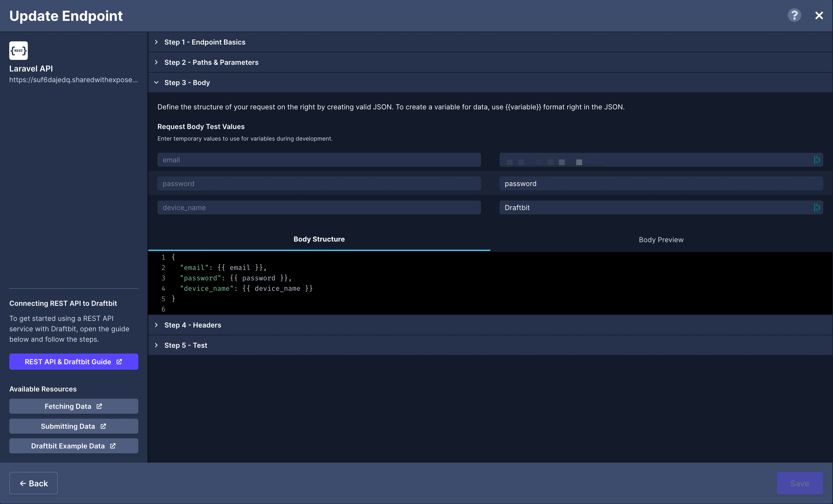Open the Fetching Data resource
The image size is (833, 504).
(74, 406)
